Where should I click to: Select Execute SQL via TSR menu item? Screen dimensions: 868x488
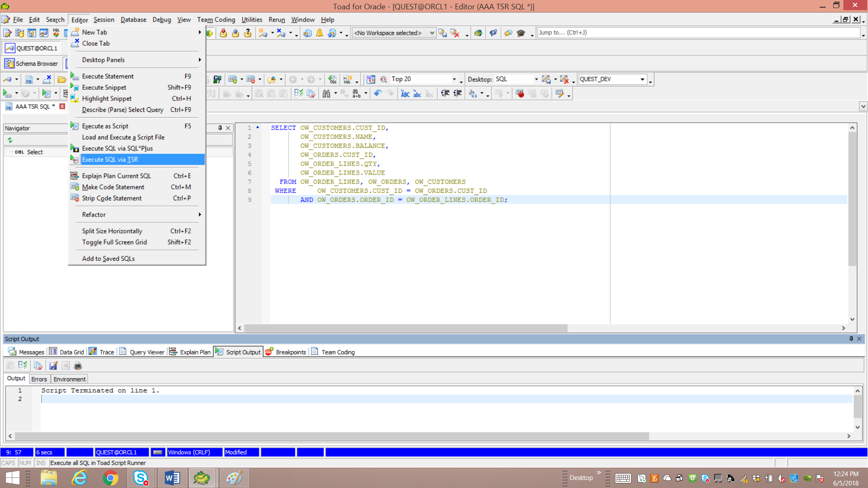(x=137, y=159)
